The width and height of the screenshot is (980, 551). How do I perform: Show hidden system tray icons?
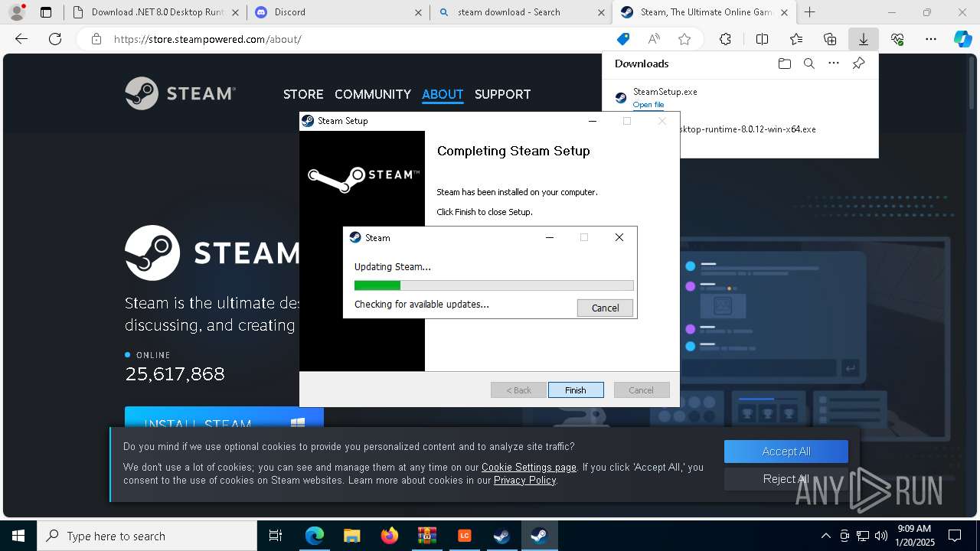825,536
